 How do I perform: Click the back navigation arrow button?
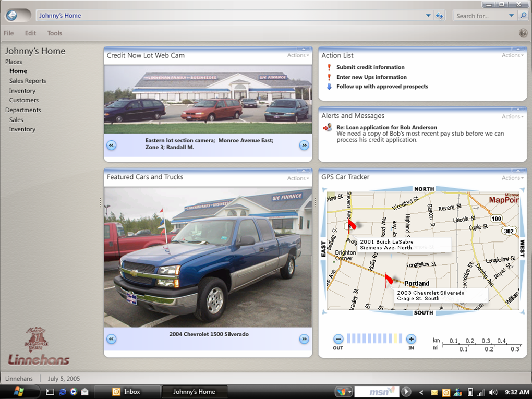[11, 16]
